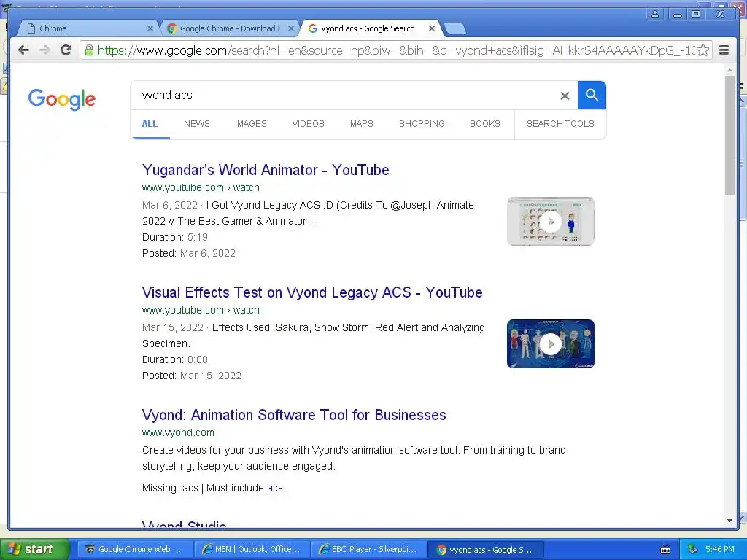The height and width of the screenshot is (560, 747).
Task: Reload the current page
Action: [66, 50]
